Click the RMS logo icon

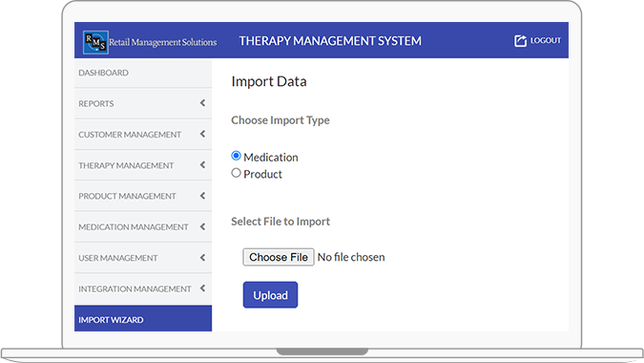pos(95,42)
